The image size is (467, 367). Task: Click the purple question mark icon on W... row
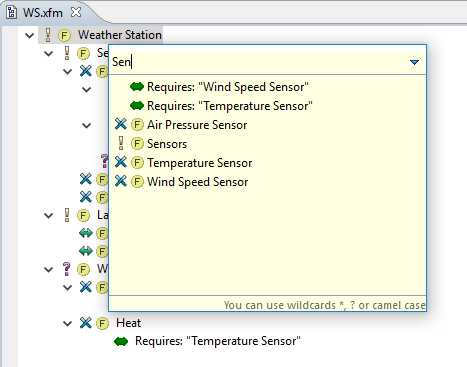[67, 269]
